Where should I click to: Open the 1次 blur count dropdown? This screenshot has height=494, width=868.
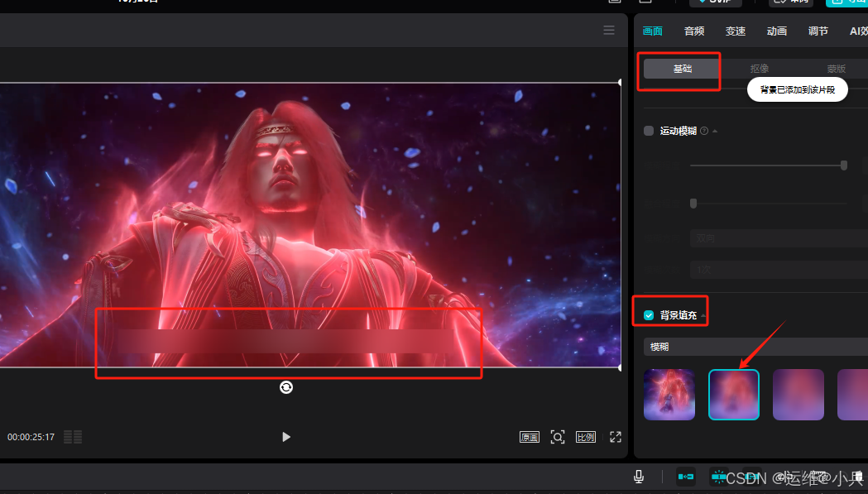(x=779, y=269)
